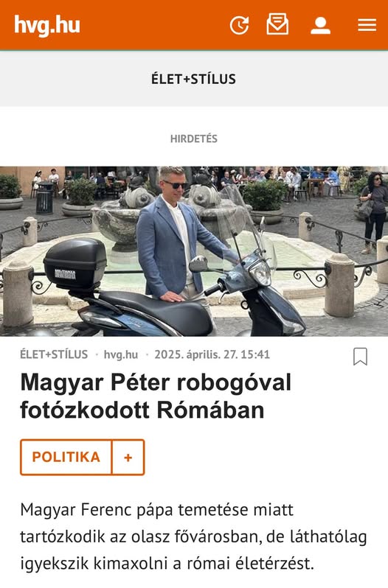Click the scooter's black top case in photo
Screen dimensions: 388x588
coord(75,263)
